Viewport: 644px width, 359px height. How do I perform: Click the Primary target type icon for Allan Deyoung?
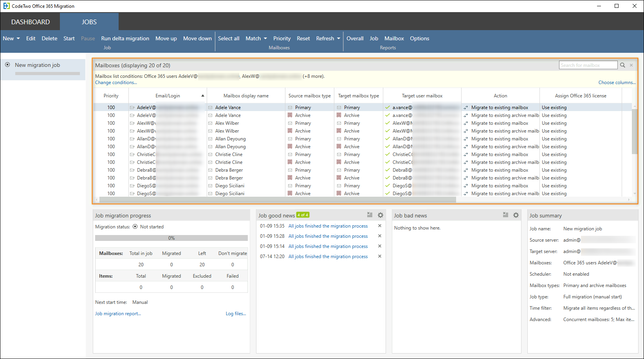[339, 138]
